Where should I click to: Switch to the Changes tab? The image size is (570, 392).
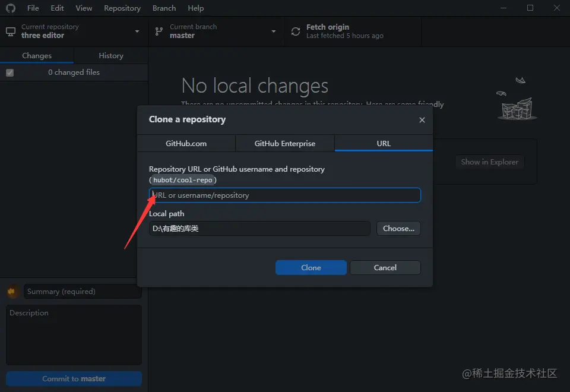pos(37,56)
